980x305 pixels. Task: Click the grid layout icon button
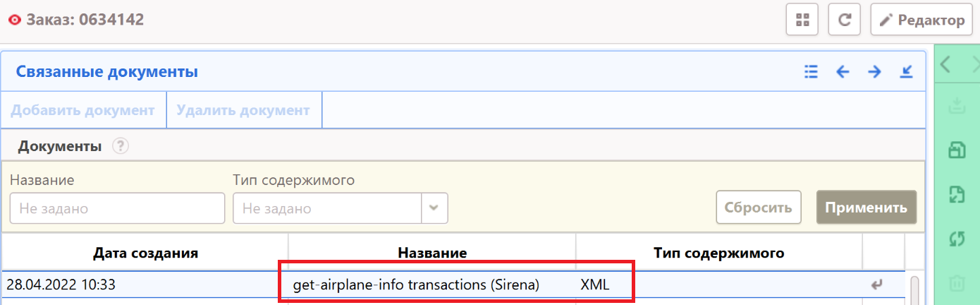pyautogui.click(x=802, y=20)
